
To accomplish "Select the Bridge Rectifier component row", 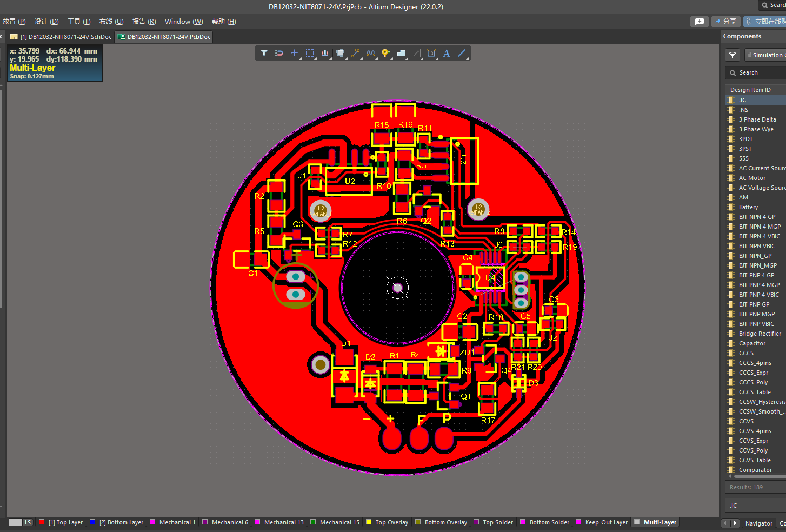I will click(x=756, y=334).
